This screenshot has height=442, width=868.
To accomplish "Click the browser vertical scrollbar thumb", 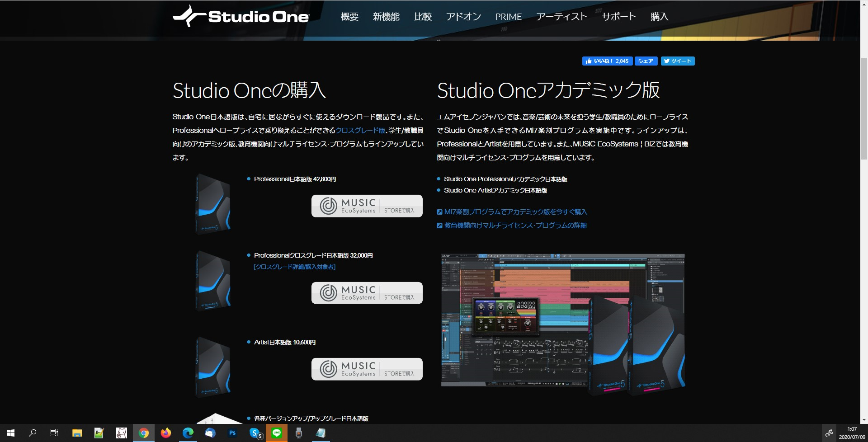I will click(x=864, y=108).
